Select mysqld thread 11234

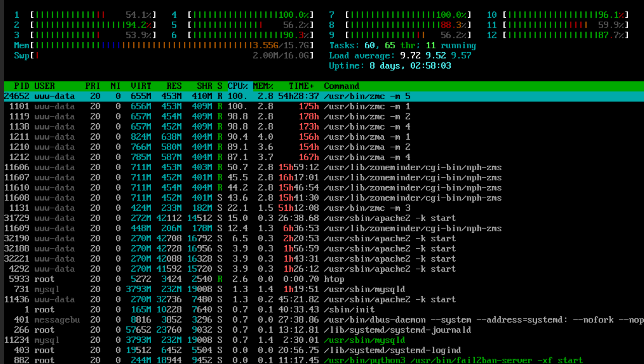point(324,340)
